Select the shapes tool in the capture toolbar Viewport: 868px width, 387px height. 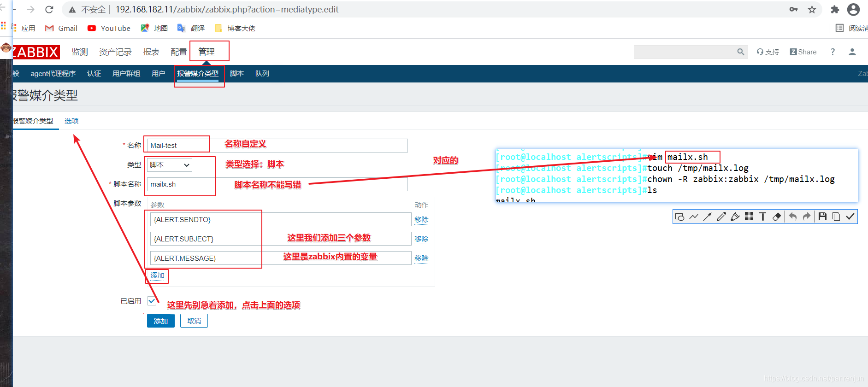(679, 217)
